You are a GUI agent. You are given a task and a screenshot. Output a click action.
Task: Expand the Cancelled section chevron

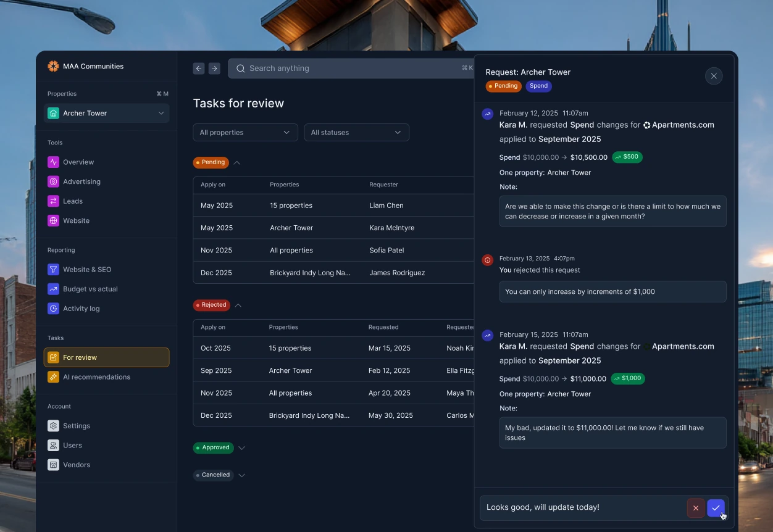(x=242, y=475)
